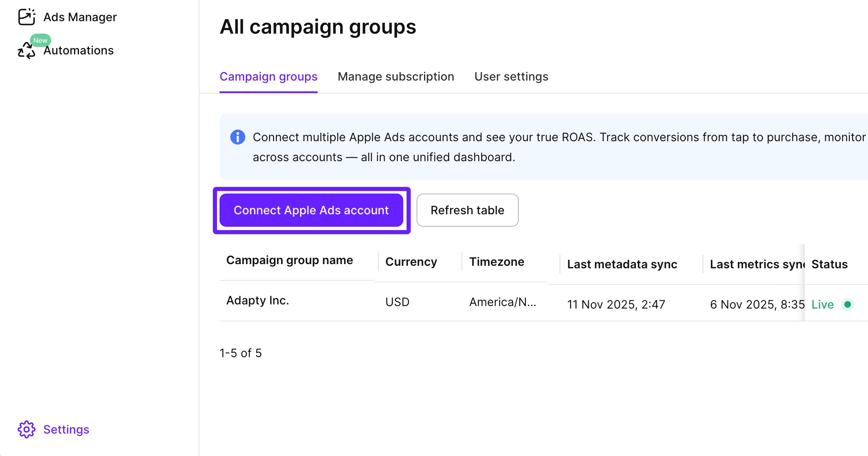Switch to the User settings tab
Image resolution: width=868 pixels, height=456 pixels.
pos(511,76)
